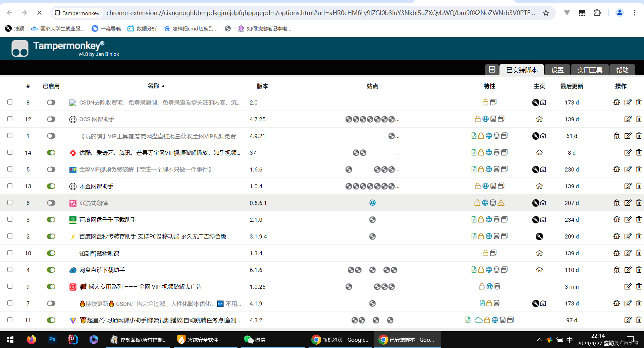Check the box for 知到智慧树刷课 row
The width and height of the screenshot is (644, 348).
(x=10, y=253)
